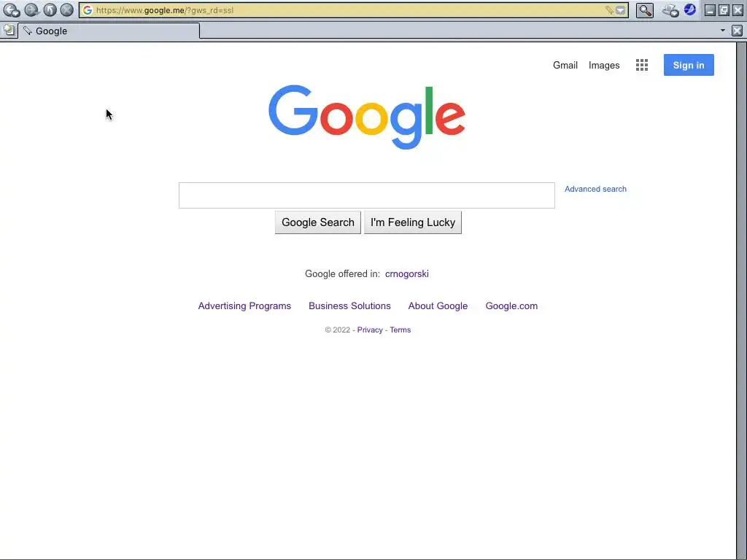Screen dimensions: 747x560
Task: Open the Gmail link
Action: [565, 65]
